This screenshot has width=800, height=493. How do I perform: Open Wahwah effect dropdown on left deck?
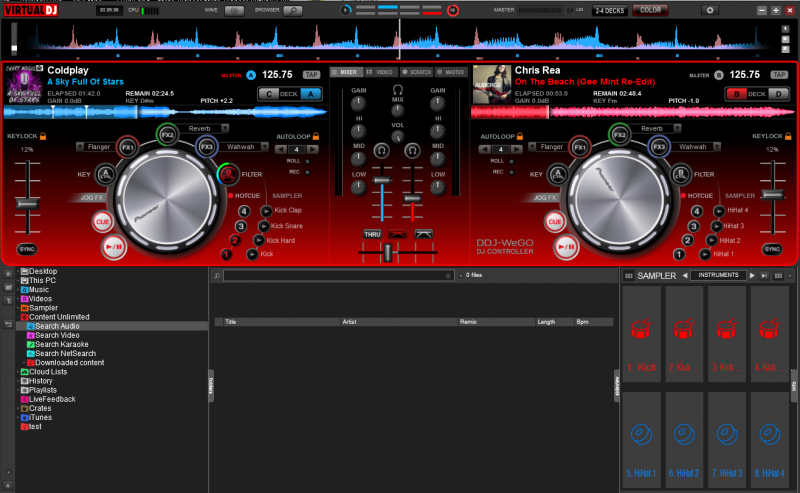click(x=264, y=147)
